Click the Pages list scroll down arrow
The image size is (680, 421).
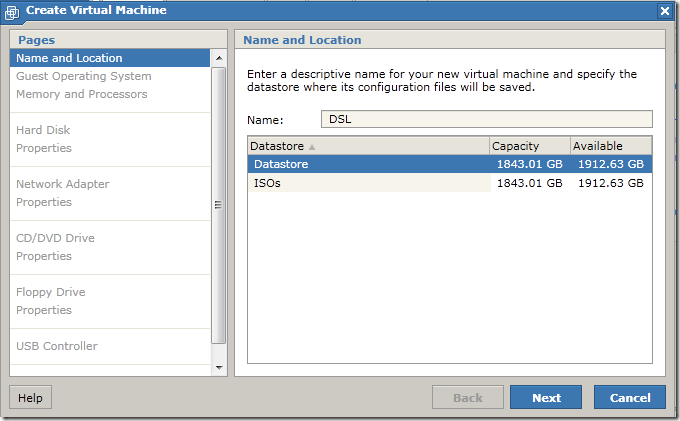click(x=219, y=368)
